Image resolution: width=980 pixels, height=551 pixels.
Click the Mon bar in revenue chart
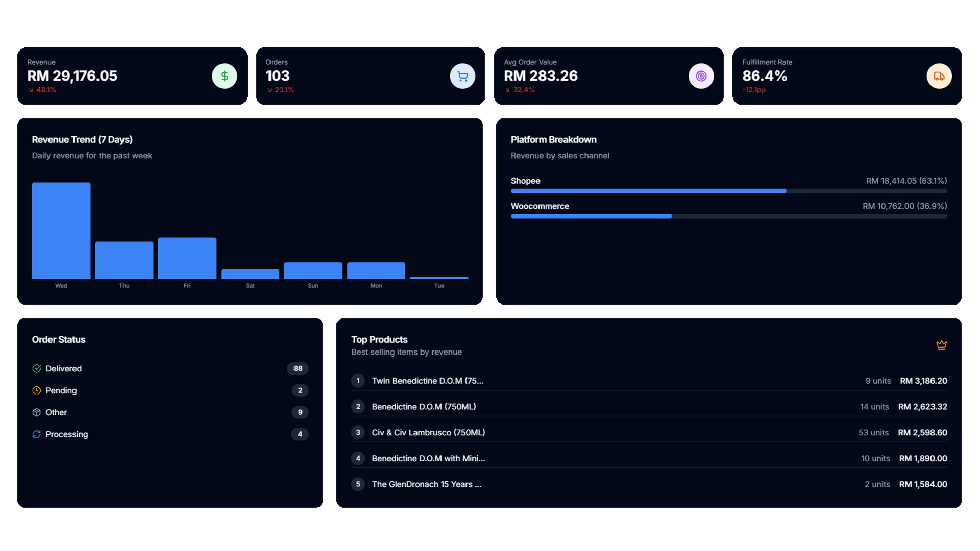(376, 270)
